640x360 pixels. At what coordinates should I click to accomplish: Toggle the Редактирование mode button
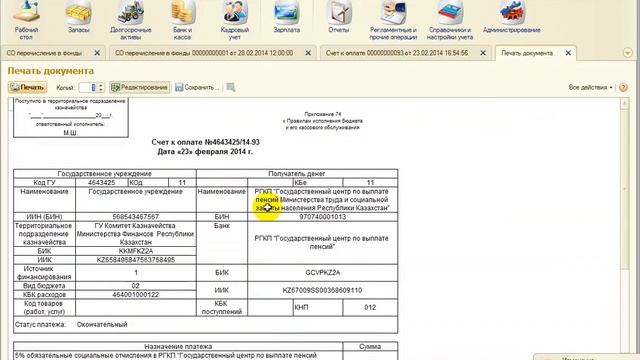(x=140, y=87)
